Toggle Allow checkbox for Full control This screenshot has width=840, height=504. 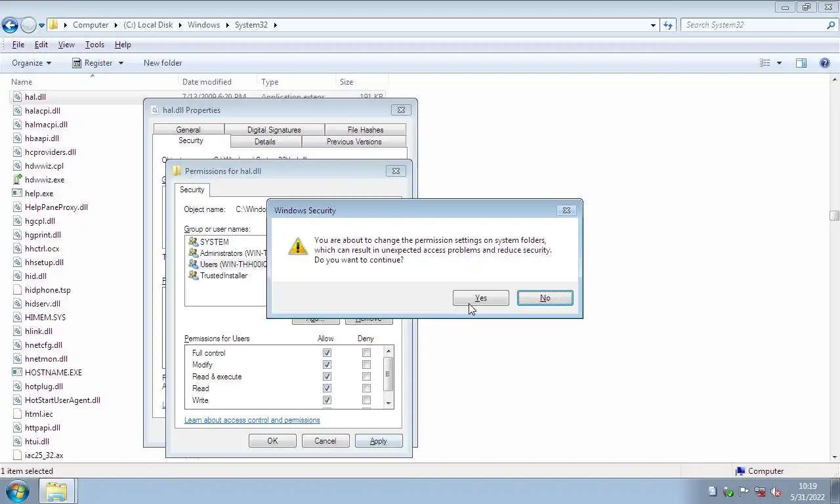pyautogui.click(x=327, y=353)
